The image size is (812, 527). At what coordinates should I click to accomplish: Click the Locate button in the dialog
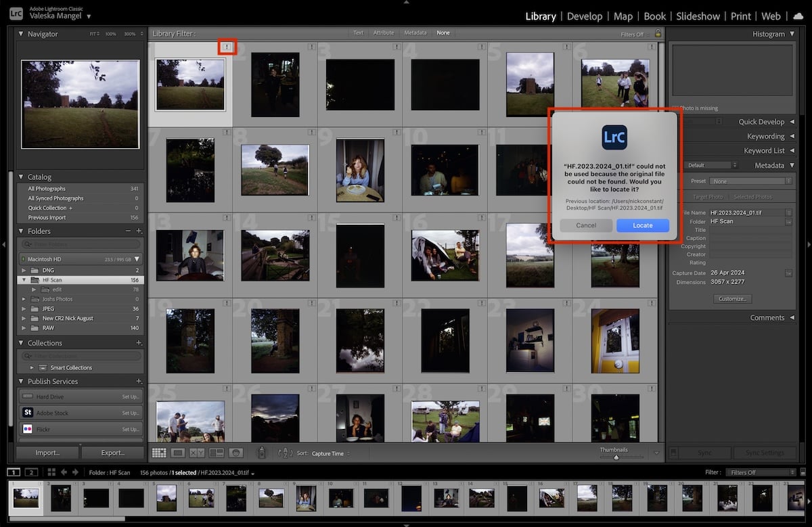pyautogui.click(x=642, y=225)
